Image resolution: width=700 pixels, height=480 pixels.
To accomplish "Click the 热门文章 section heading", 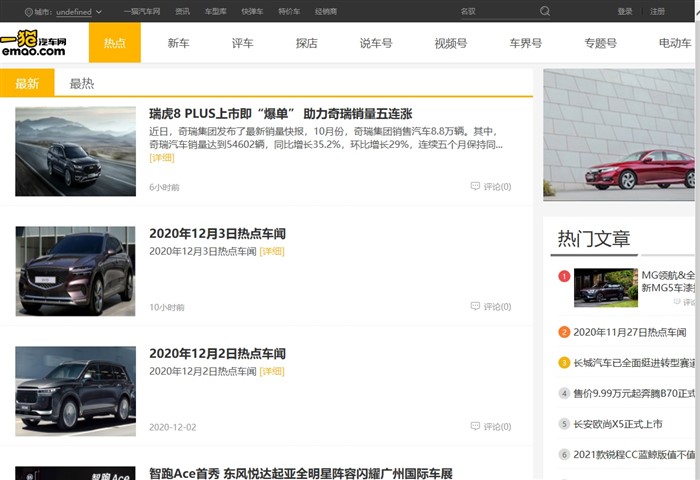I will (x=593, y=238).
